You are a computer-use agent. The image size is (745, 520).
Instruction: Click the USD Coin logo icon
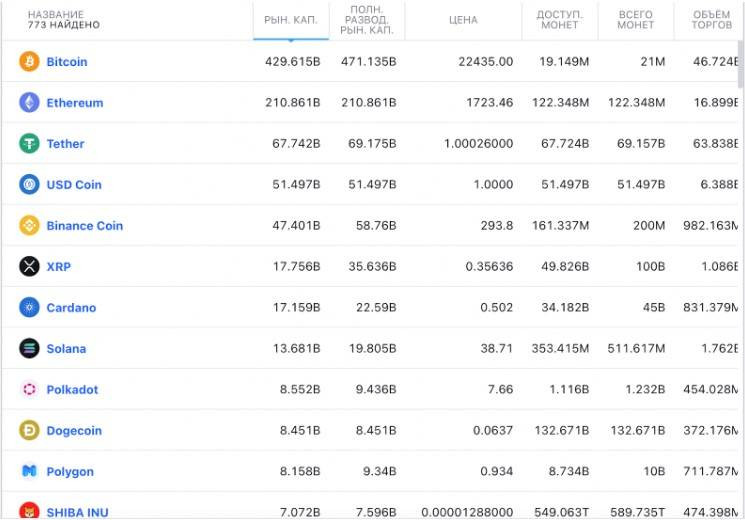tap(29, 184)
